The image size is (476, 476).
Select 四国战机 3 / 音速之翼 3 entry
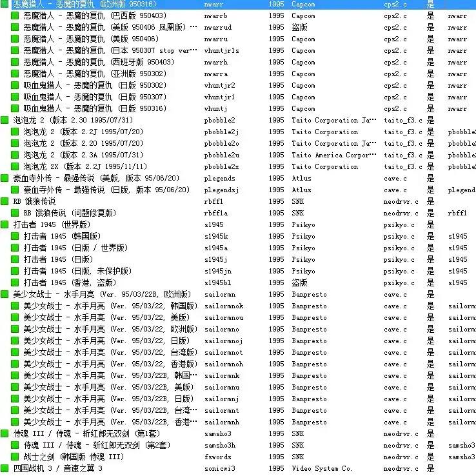pos(57,468)
